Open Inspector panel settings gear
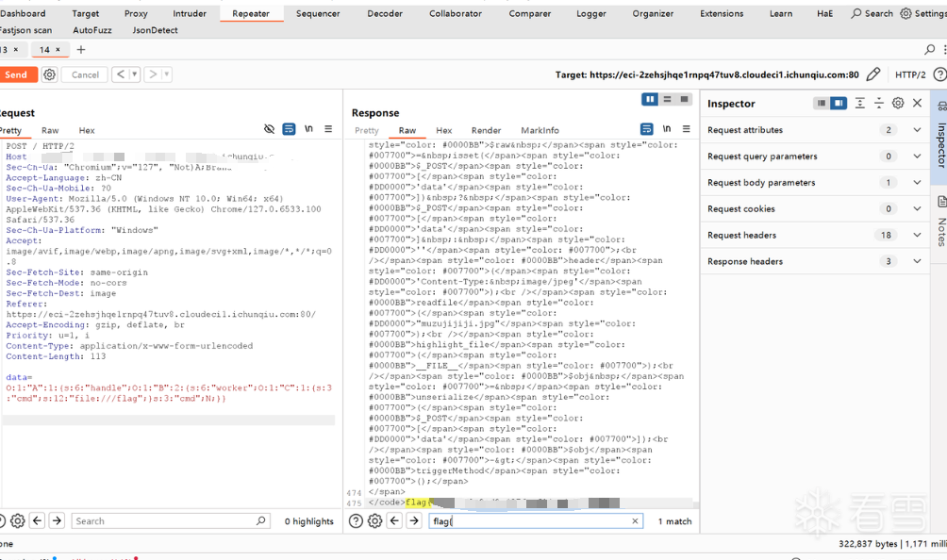This screenshot has height=560, width=947. (898, 103)
